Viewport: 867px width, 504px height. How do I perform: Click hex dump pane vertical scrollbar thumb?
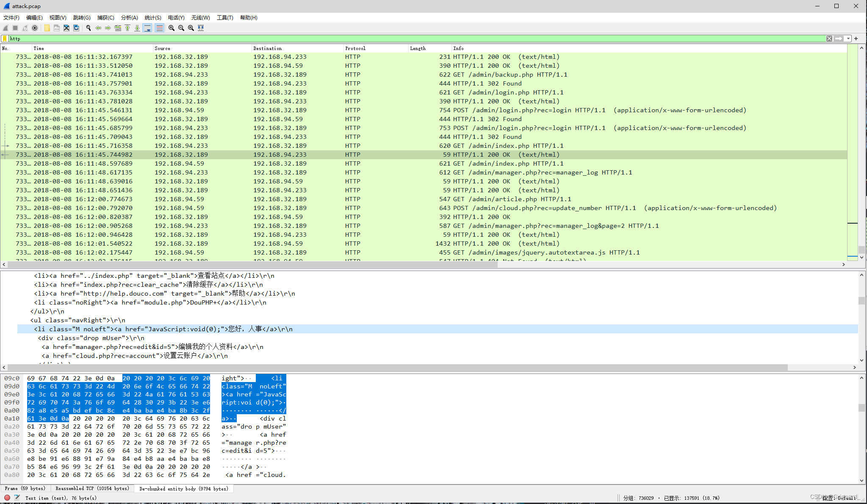pyautogui.click(x=861, y=407)
